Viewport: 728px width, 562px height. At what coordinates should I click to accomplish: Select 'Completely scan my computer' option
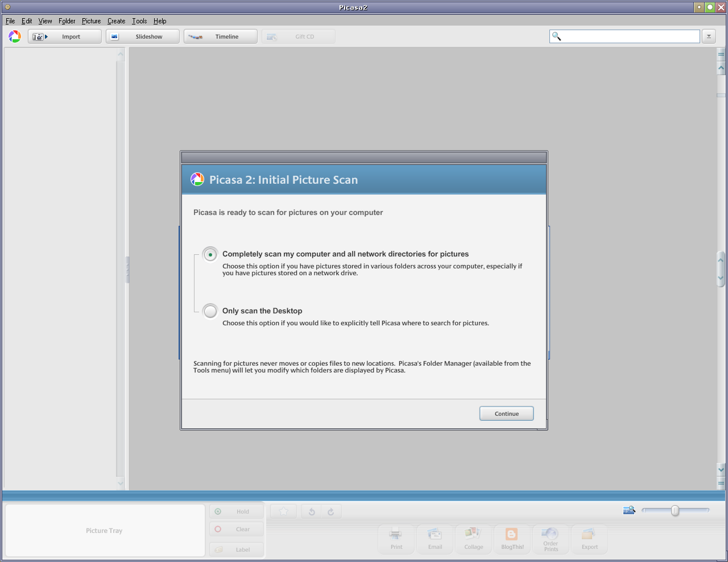click(210, 254)
